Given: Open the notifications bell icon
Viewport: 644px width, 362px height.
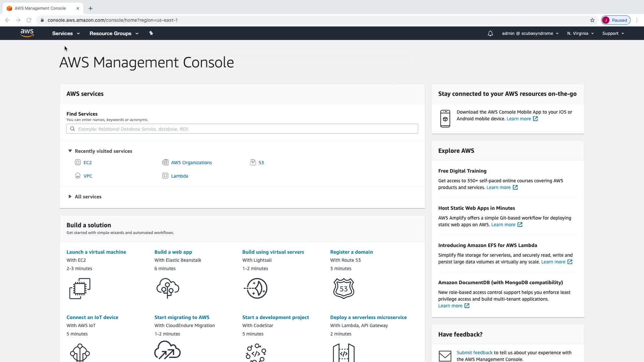Looking at the screenshot, I should pos(490,34).
